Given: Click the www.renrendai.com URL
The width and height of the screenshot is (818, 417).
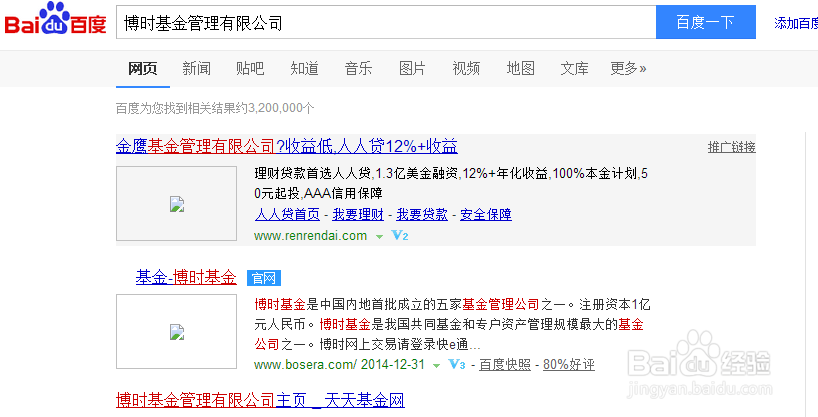Looking at the screenshot, I should [x=310, y=236].
